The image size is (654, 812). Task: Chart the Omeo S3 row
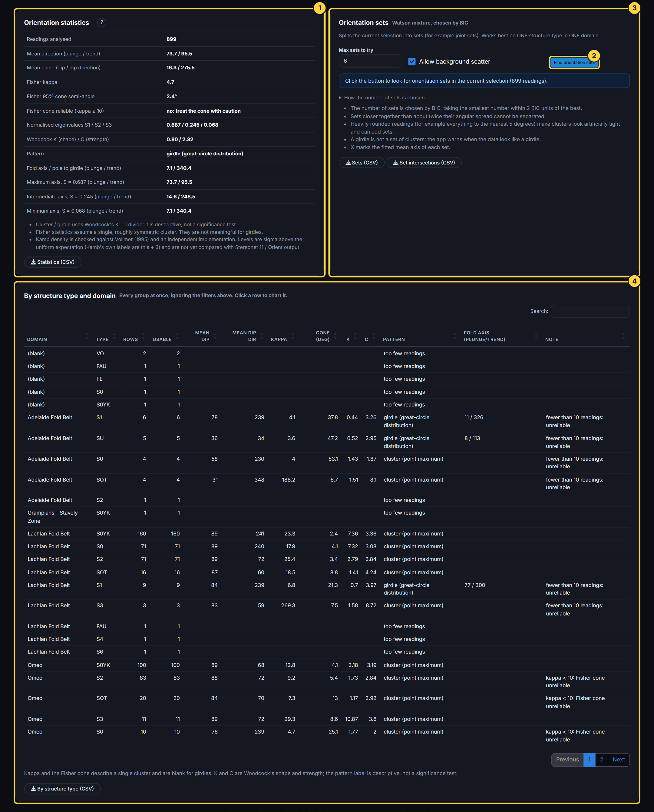[327, 719]
